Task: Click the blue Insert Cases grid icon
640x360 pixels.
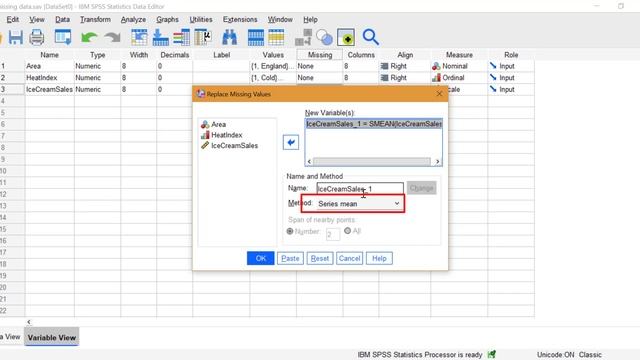Action: coord(256,38)
